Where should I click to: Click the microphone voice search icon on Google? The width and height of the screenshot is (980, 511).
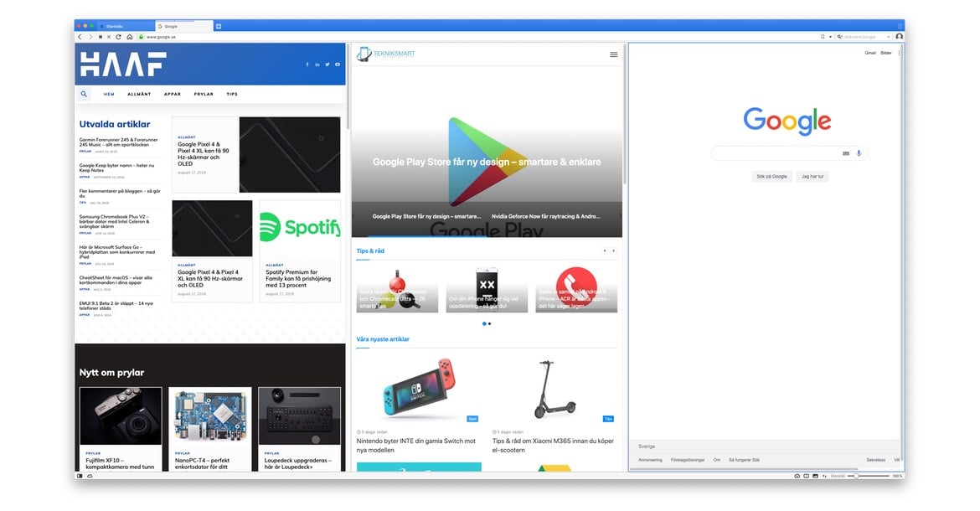[x=859, y=153]
